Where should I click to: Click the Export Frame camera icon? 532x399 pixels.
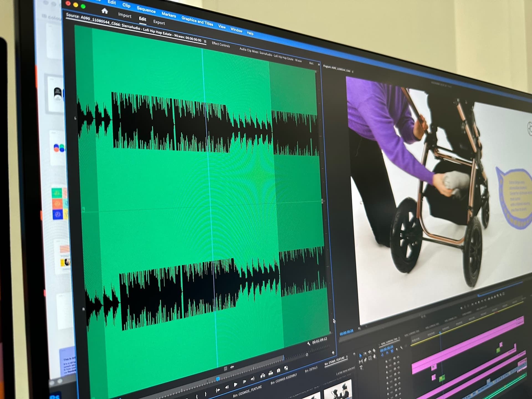tap(278, 370)
